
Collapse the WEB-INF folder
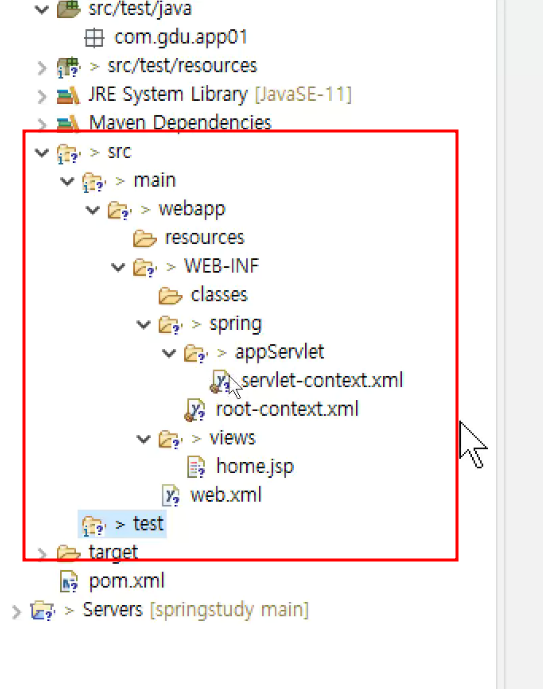point(118,267)
